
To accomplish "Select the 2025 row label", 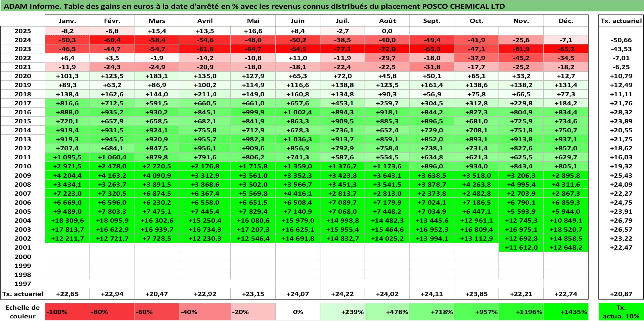I will pos(23,31).
